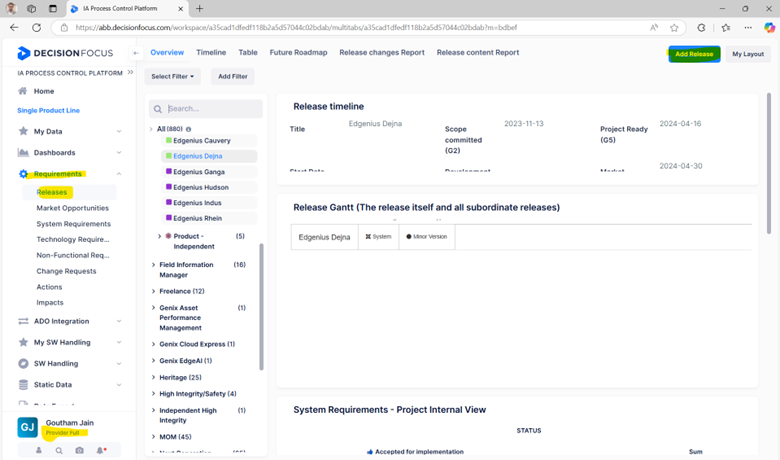The height and width of the screenshot is (460, 780).
Task: Expand the Field Information Manager node
Action: pyautogui.click(x=153, y=265)
